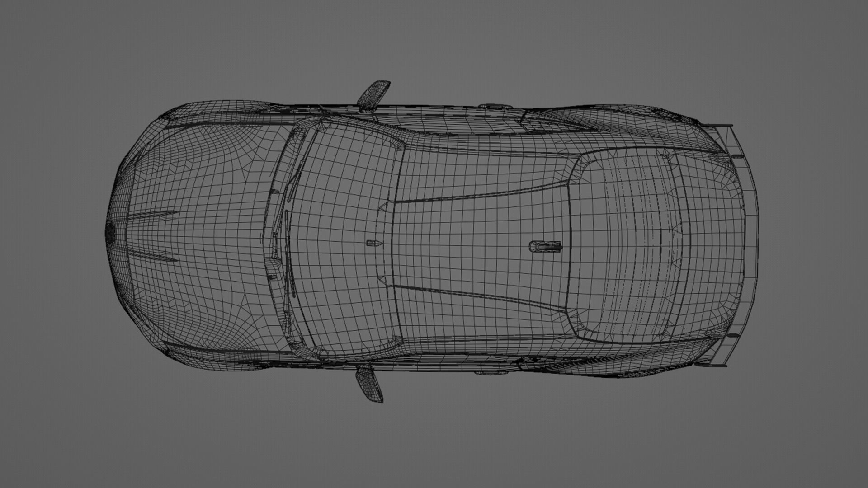Click the small marker at roof front edge
The width and height of the screenshot is (868, 488).
[373, 243]
